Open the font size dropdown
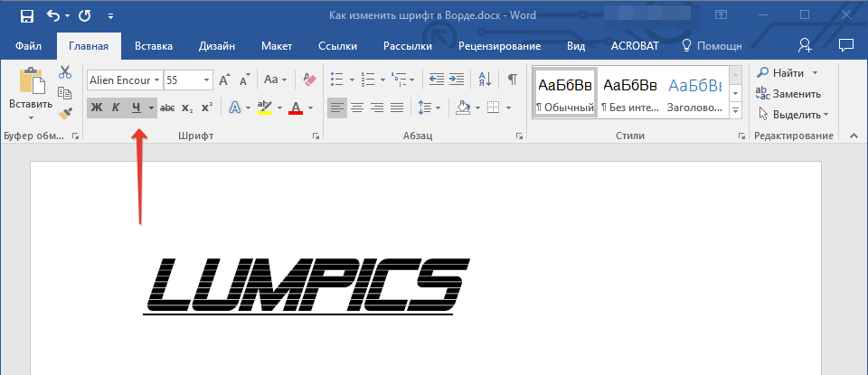868x375 pixels. click(207, 80)
